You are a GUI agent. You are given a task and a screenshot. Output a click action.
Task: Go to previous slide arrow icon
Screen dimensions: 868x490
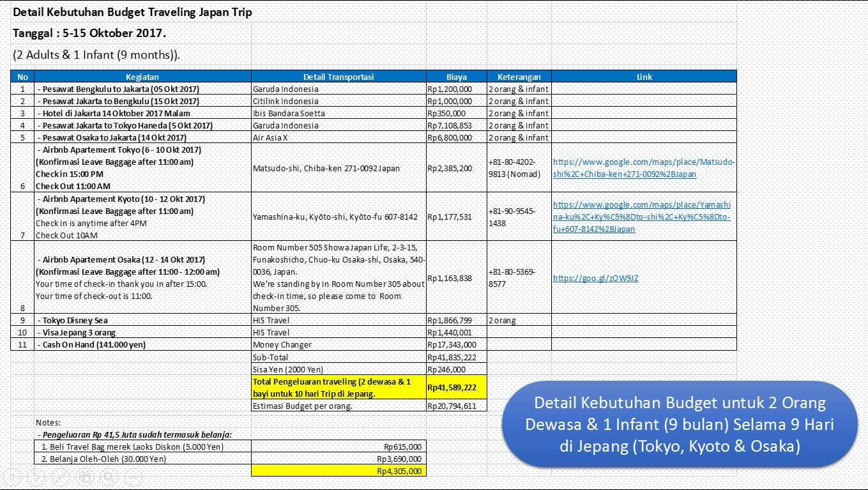pos(12,477)
